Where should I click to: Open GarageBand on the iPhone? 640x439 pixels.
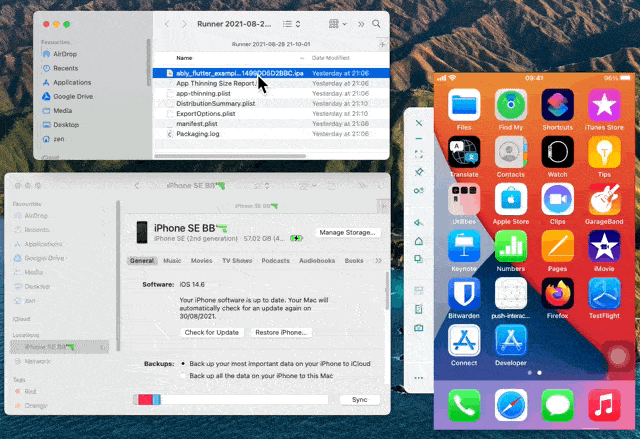[604, 199]
